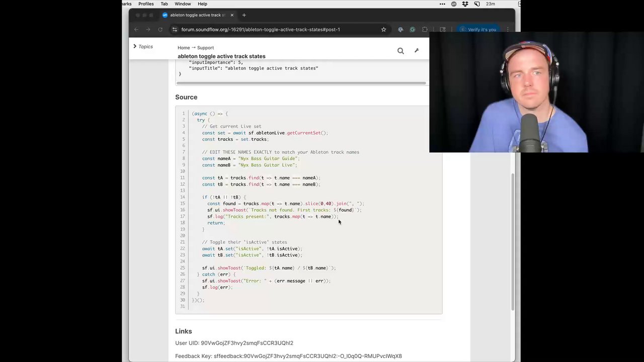
Task: Bookmark page with the star icon
Action: (x=383, y=30)
